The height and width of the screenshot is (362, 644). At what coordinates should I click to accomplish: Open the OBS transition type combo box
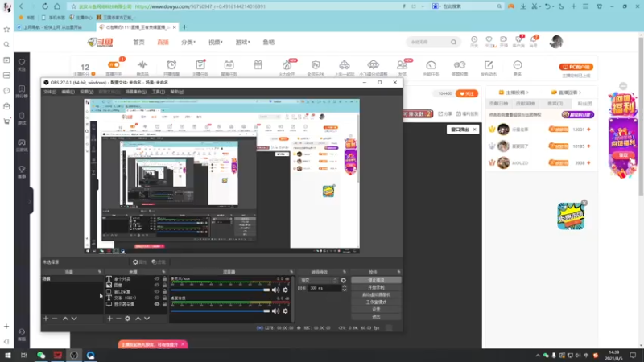coord(319,280)
